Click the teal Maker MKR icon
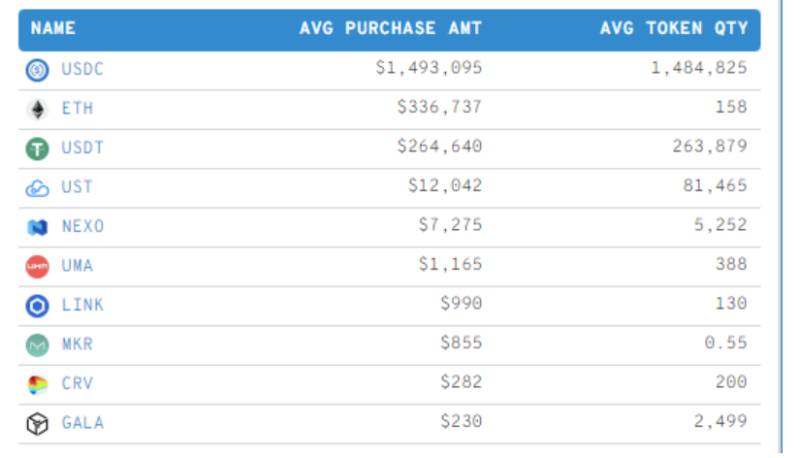Screen dimensions: 800x458 point(37,345)
